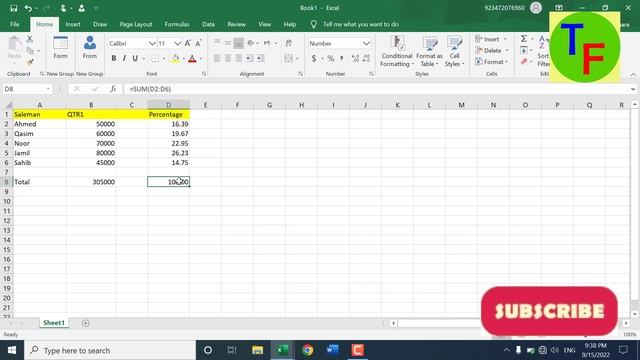Screen dimensions: 640x360
Task: Click the Percent Style icon
Action: click(x=331, y=59)
